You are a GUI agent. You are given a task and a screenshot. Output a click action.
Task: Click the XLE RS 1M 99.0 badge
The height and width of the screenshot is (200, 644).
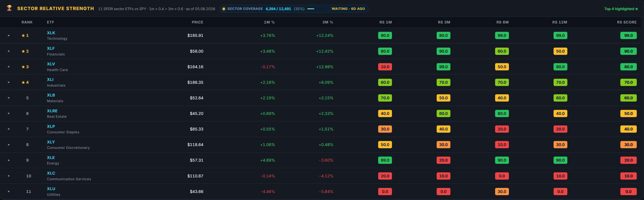coord(385,160)
